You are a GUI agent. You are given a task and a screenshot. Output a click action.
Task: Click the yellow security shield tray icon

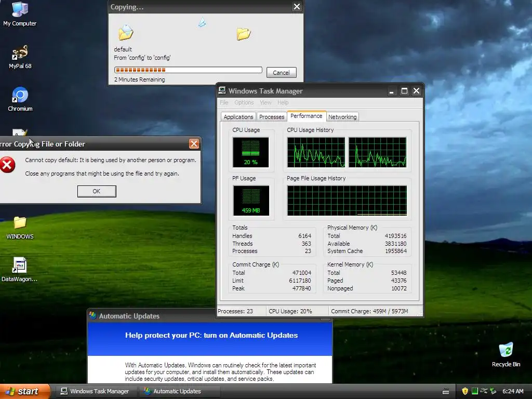465,391
